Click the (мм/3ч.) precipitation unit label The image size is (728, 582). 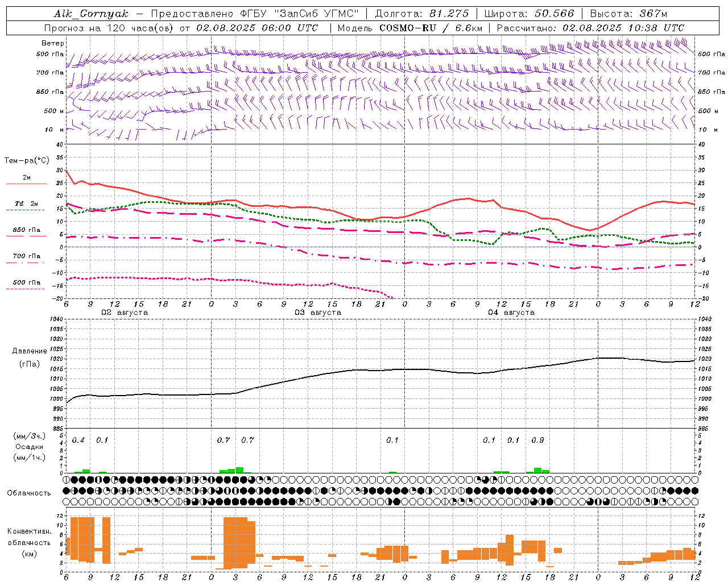click(x=30, y=436)
